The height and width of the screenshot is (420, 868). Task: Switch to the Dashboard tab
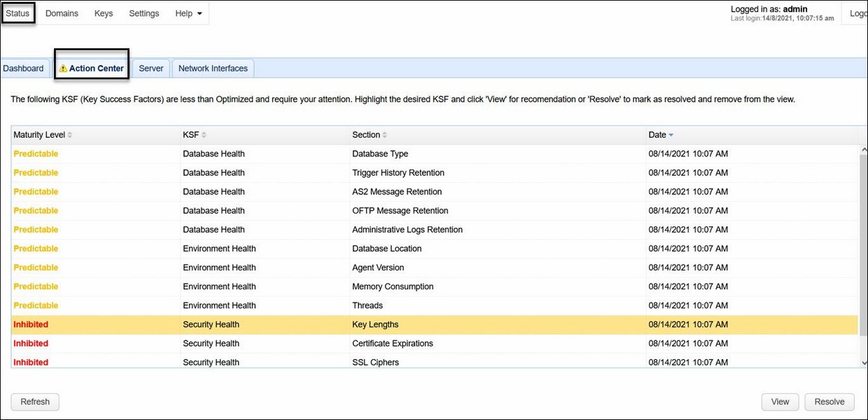tap(24, 69)
